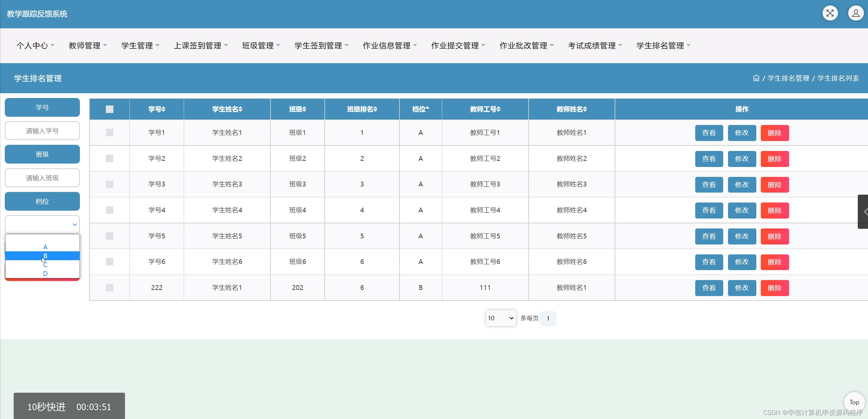Sort by 班级排名 column sort icon
Image resolution: width=868 pixels, height=419 pixels.
(375, 109)
